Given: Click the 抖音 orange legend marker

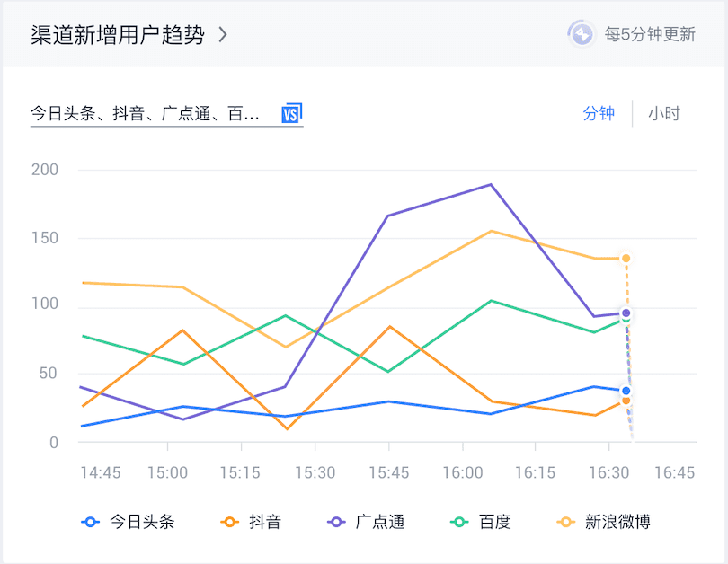Looking at the screenshot, I should 230,522.
